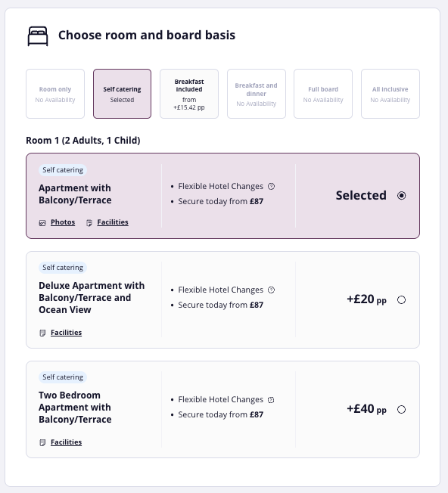The image size is (448, 493).
Task: Select the already-selected Apartment radio button
Action: [401, 196]
